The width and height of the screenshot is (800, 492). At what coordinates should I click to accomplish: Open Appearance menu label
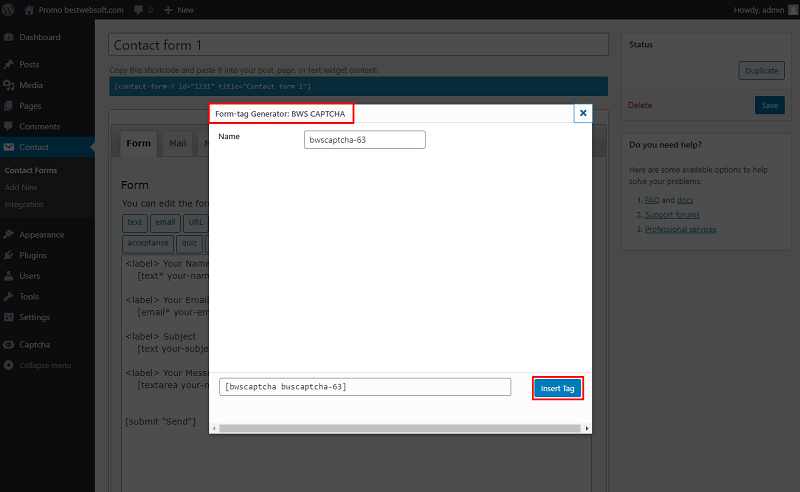pyautogui.click(x=42, y=235)
